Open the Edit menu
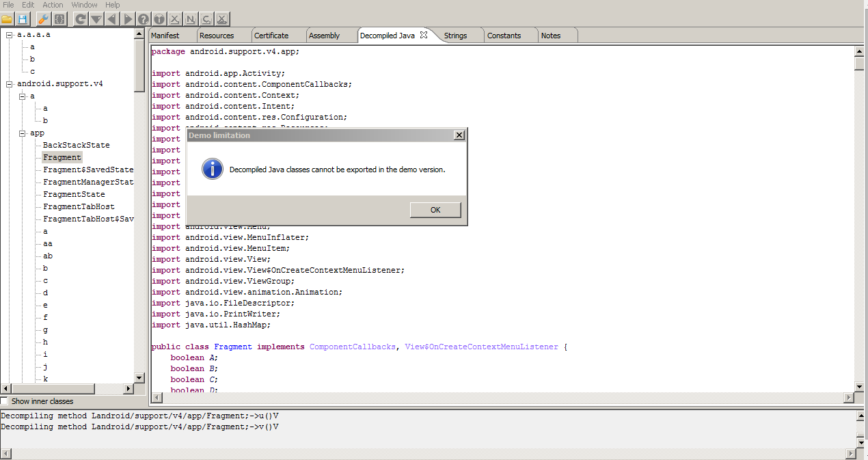The image size is (868, 460). [28, 5]
